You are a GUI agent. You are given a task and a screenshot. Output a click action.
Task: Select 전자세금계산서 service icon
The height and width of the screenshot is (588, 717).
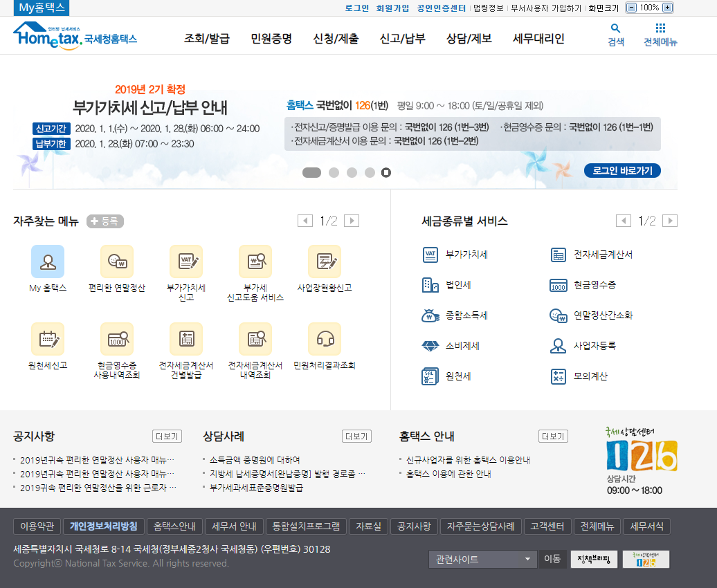pos(559,255)
